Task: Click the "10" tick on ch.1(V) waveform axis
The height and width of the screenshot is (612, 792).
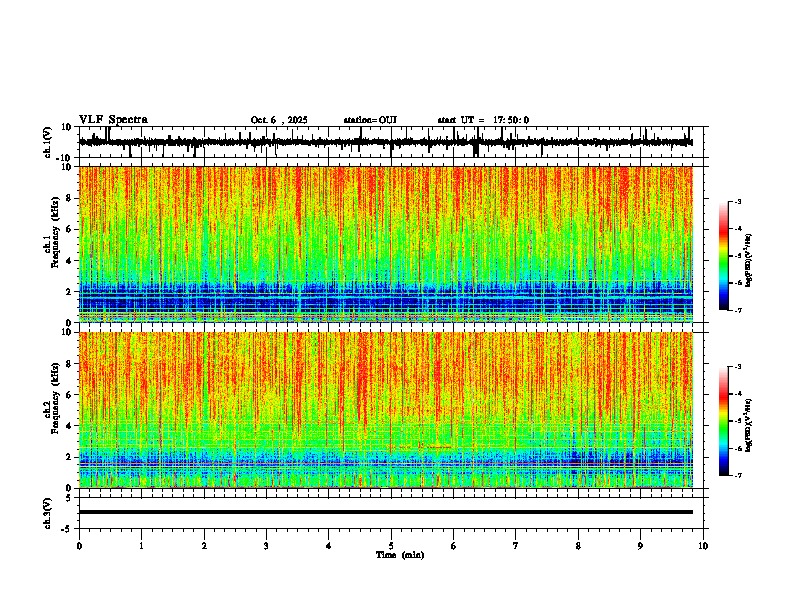Action: (x=67, y=127)
